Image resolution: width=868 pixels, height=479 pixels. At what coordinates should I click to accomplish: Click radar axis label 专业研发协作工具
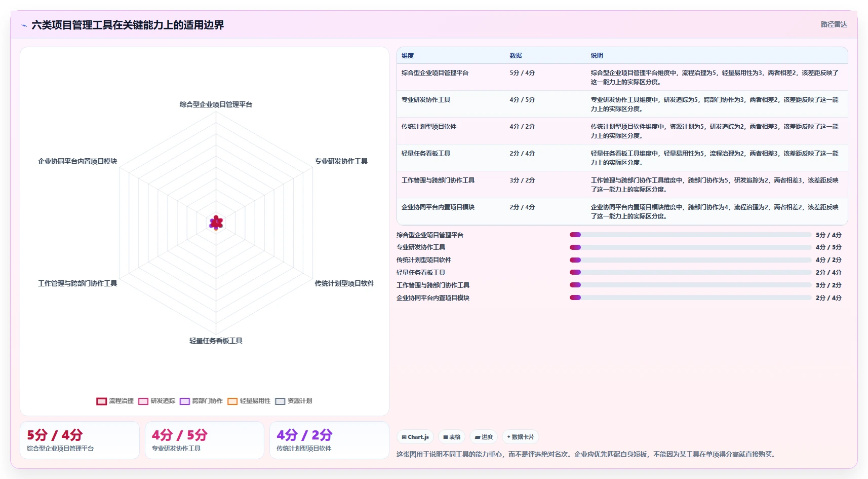coord(341,161)
